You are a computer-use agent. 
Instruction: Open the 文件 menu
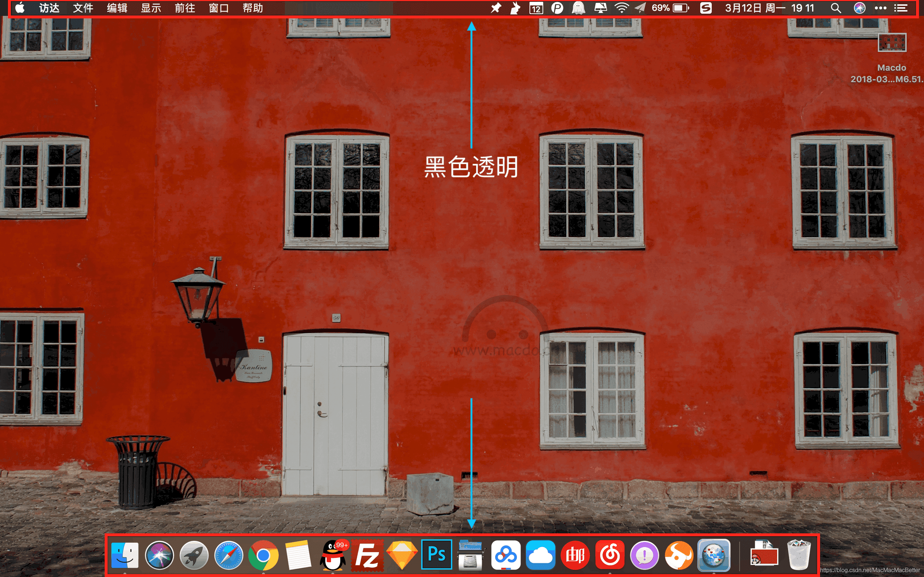[83, 8]
